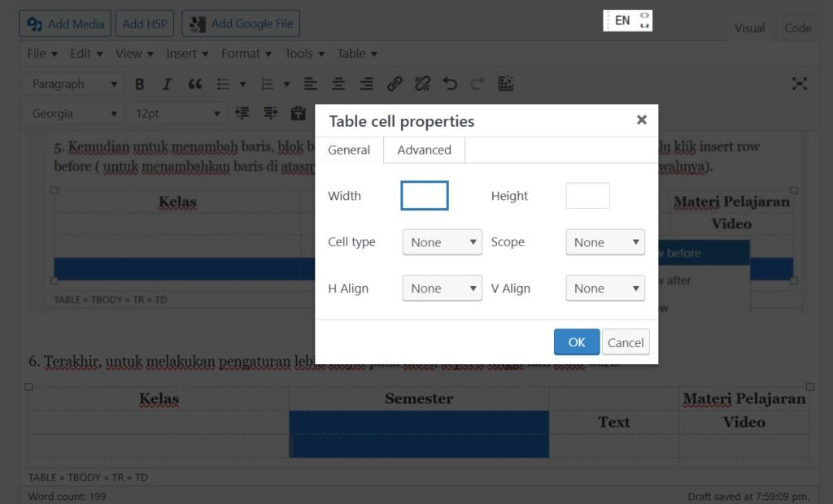Screen dimensions: 833x504
Task: Apply italic formatting with the I icon
Action: point(167,84)
